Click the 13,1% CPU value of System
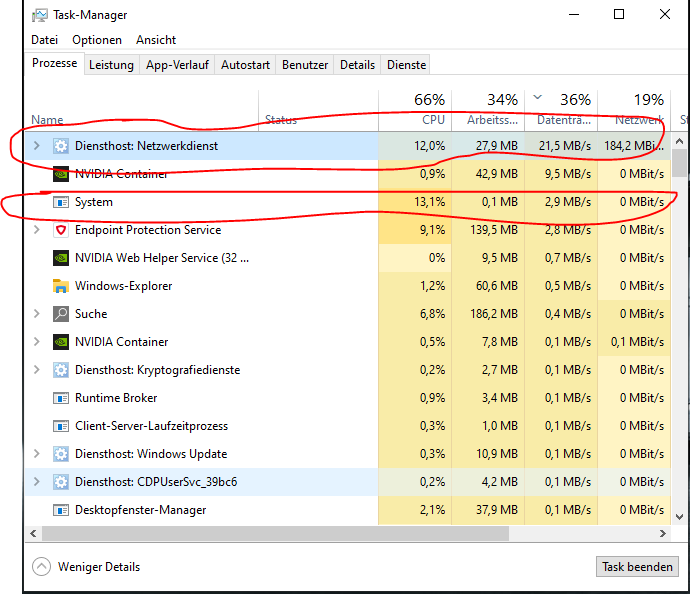This screenshot has height=594, width=690. 429,202
